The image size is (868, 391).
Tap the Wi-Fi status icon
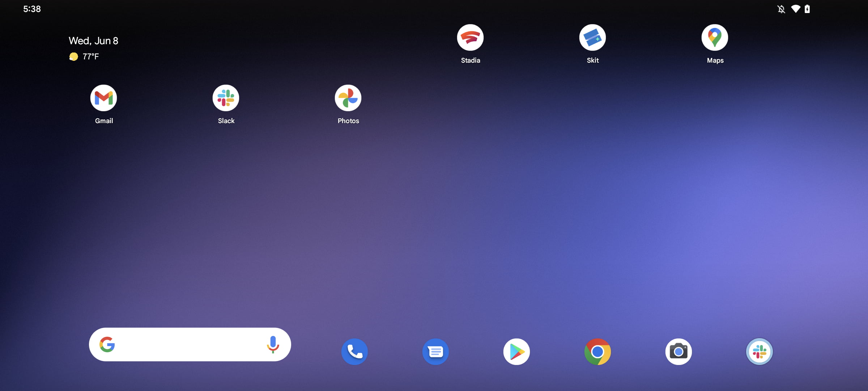[795, 9]
